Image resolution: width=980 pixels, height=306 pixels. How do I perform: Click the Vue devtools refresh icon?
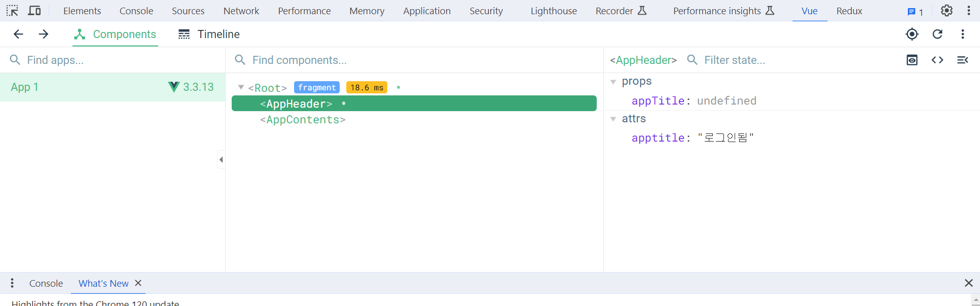[937, 34]
